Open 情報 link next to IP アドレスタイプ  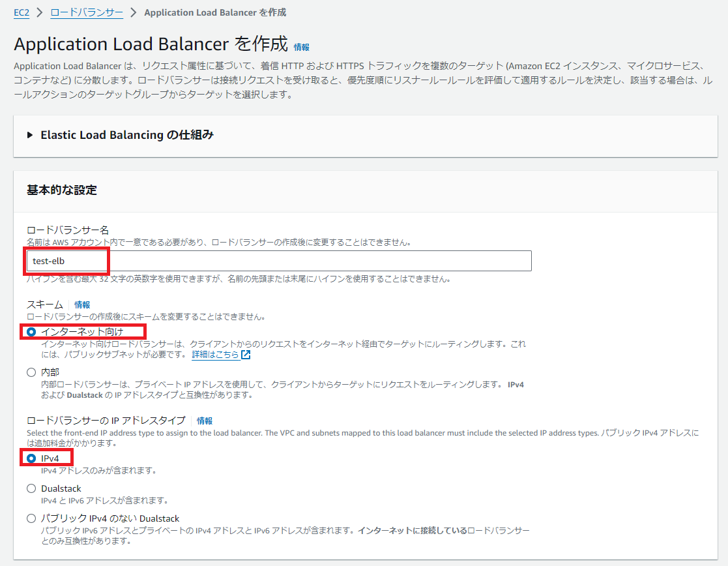[x=205, y=421]
